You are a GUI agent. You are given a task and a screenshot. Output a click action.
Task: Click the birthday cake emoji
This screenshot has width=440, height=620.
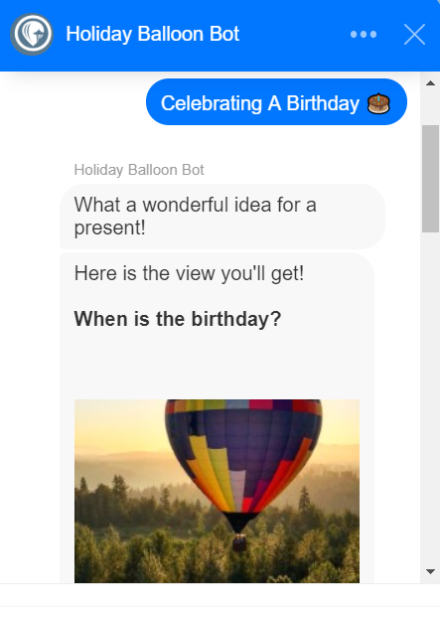(x=378, y=104)
